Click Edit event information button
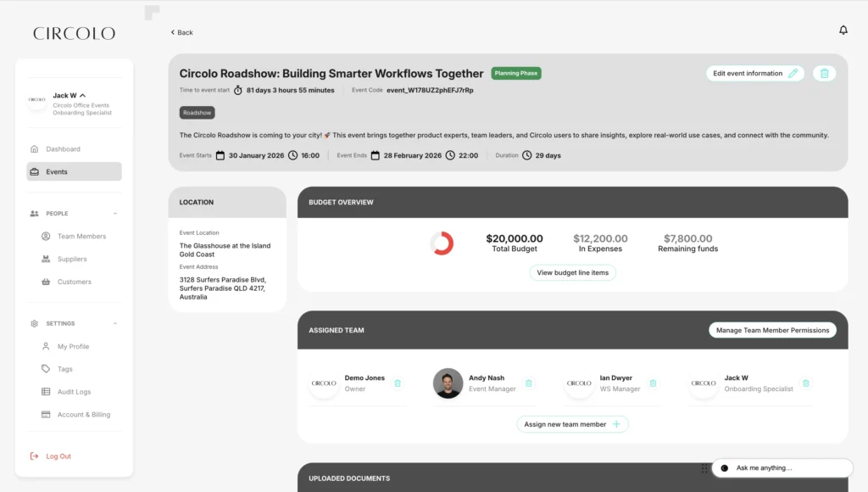The height and width of the screenshot is (492, 868). 755,74
